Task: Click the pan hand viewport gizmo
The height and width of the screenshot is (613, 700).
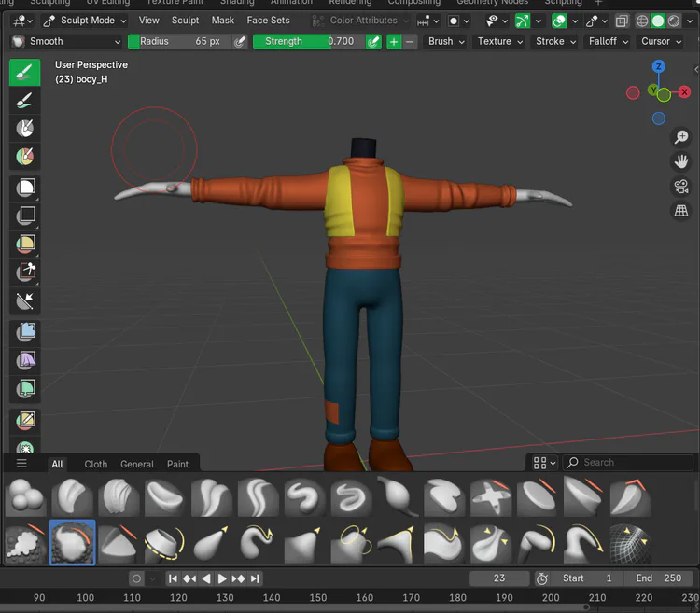Action: pos(681,161)
